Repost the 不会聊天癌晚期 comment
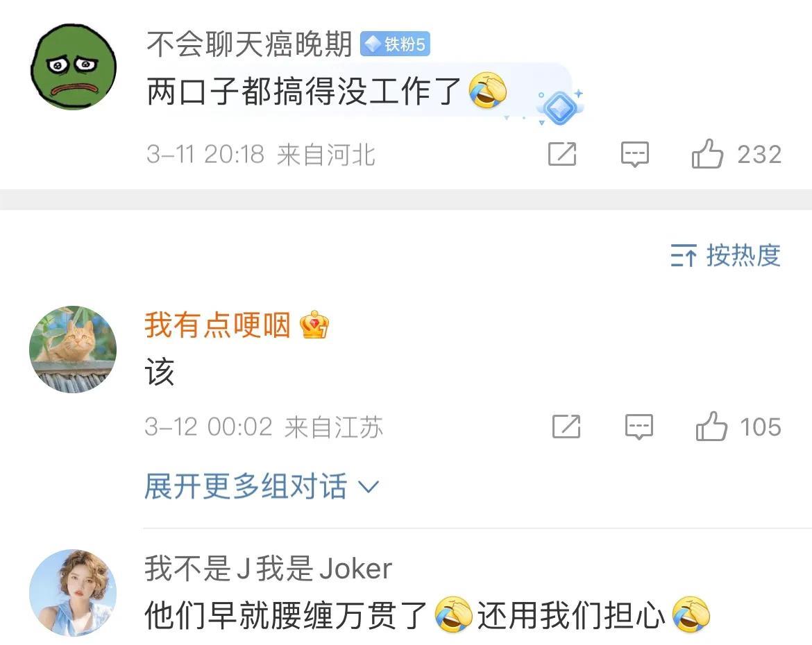Viewport: 812px width, 645px height. click(562, 154)
